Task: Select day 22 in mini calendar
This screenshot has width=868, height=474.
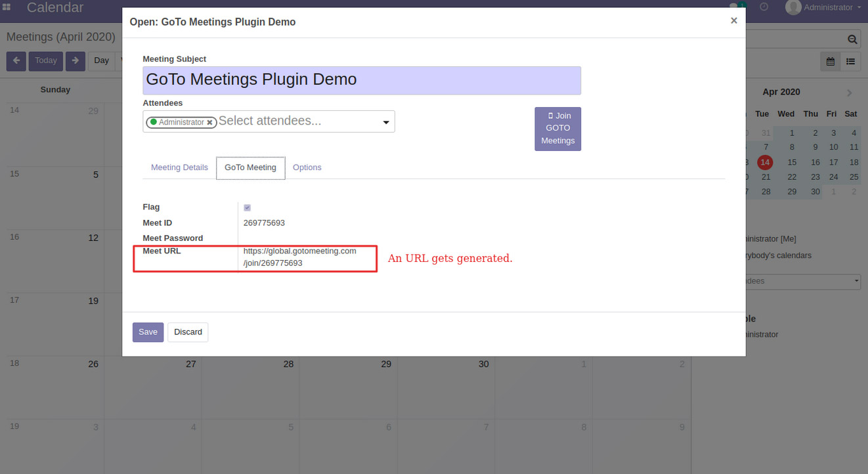Action: point(792,177)
